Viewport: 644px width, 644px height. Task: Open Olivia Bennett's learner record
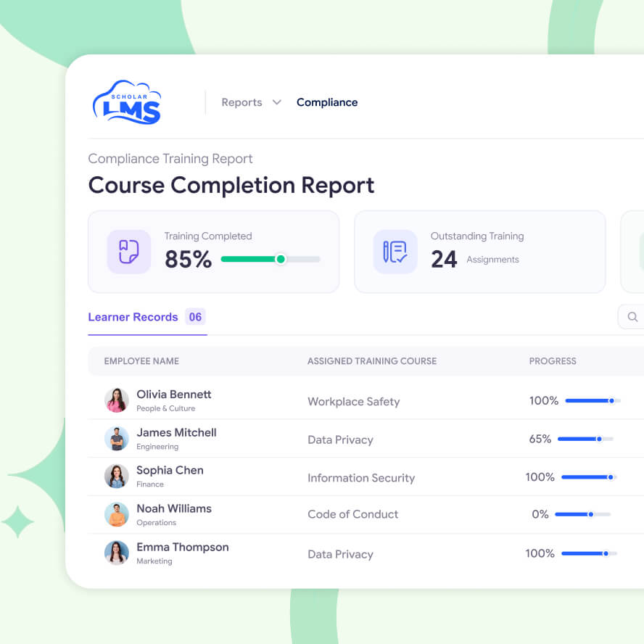(174, 395)
